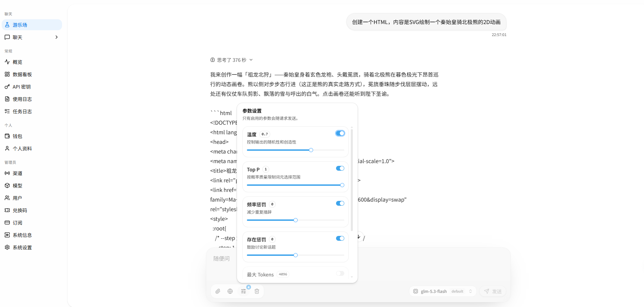Image resolution: width=644 pixels, height=307 pixels.
Task: Open the 使用日志 page
Action: (x=32, y=99)
